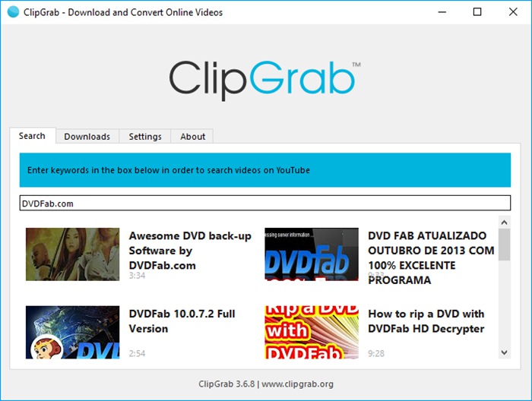Switch to the Search tab
Screen dimensions: 532x401
32,136
